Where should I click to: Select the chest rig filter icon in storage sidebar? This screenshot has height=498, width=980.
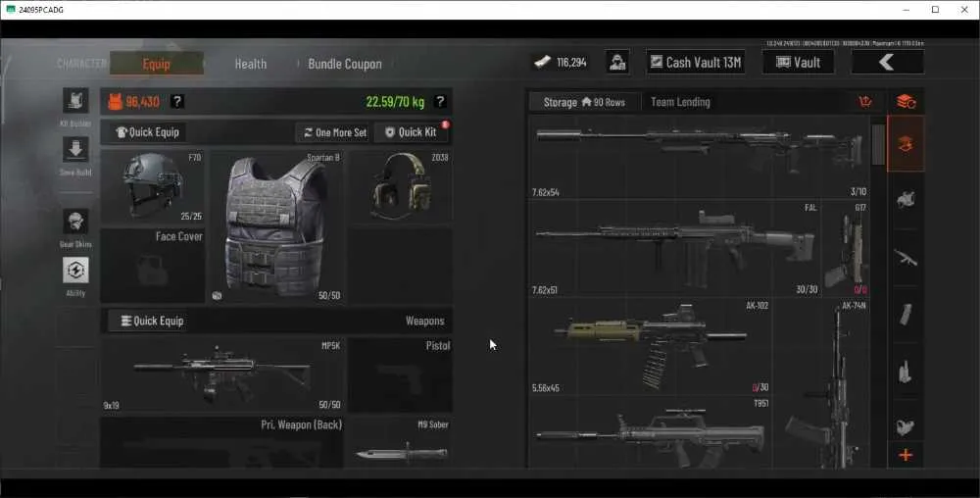[x=906, y=372]
